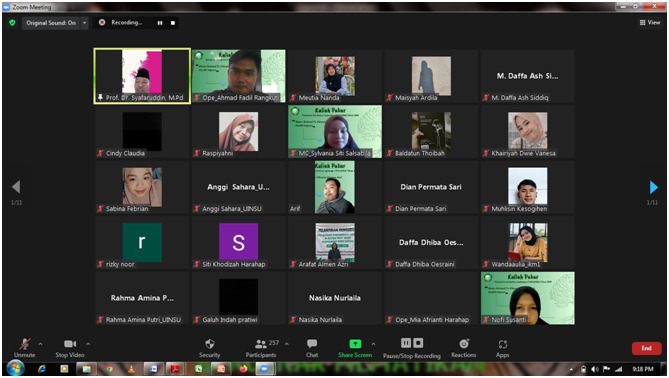Select Maisyah Ardila participant tile
The height and width of the screenshot is (378, 669).
[431, 76]
